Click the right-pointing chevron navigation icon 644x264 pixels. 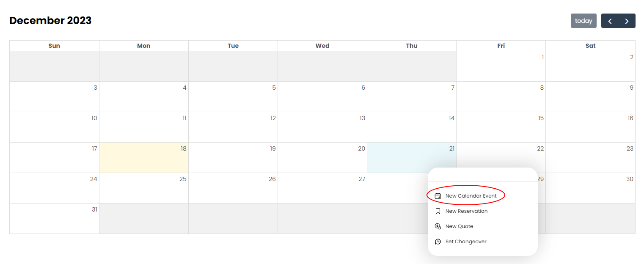coord(627,20)
